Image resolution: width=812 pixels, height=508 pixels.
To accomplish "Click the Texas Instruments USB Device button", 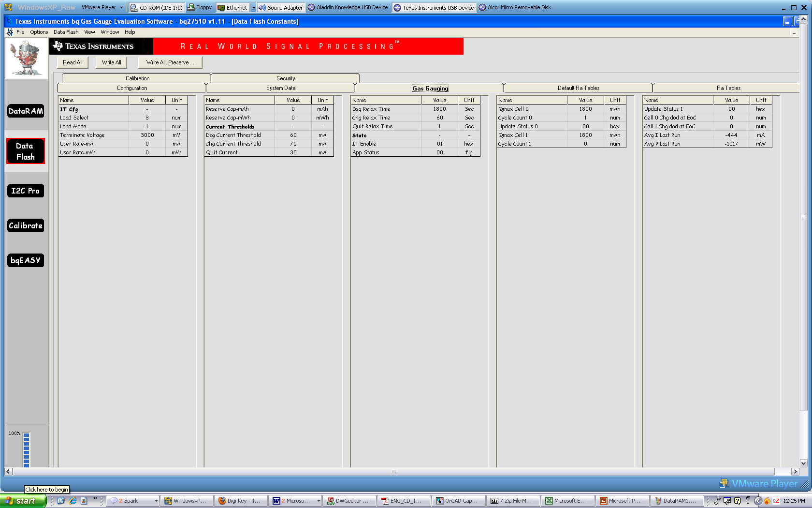I will [x=434, y=7].
